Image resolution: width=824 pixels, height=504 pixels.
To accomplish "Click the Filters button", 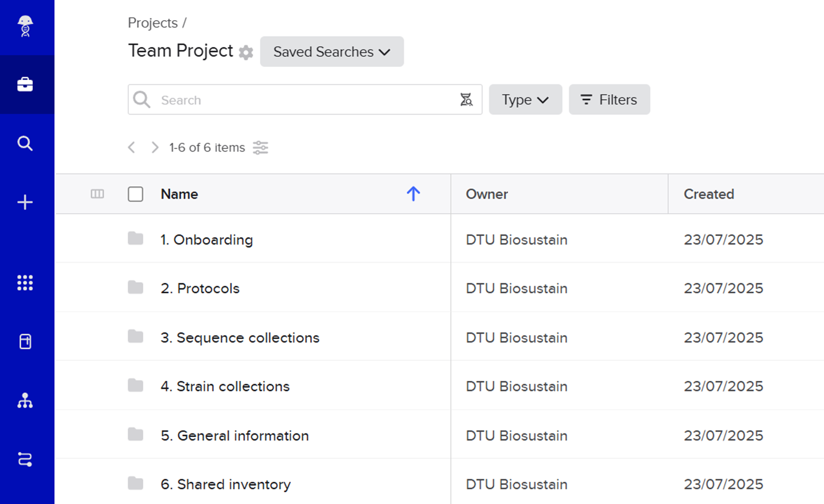I will pyautogui.click(x=609, y=99).
